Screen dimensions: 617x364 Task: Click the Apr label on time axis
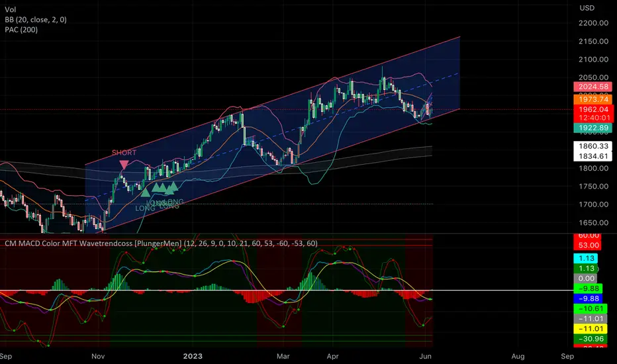(332, 356)
